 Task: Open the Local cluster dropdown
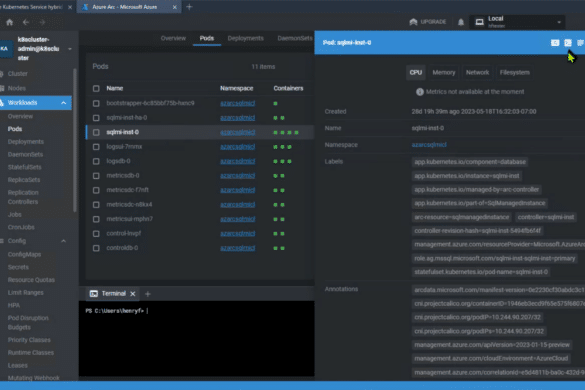pos(517,22)
